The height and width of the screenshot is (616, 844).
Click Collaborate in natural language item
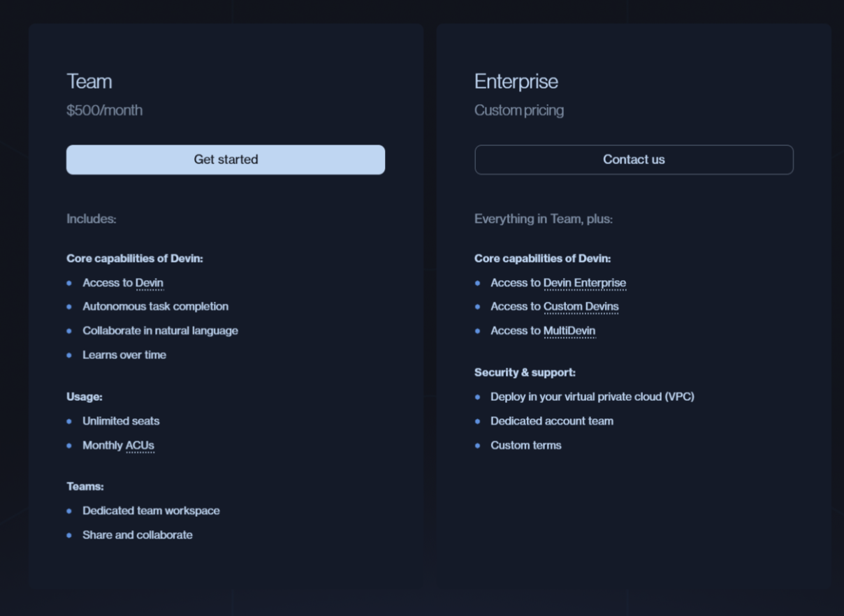pyautogui.click(x=160, y=331)
